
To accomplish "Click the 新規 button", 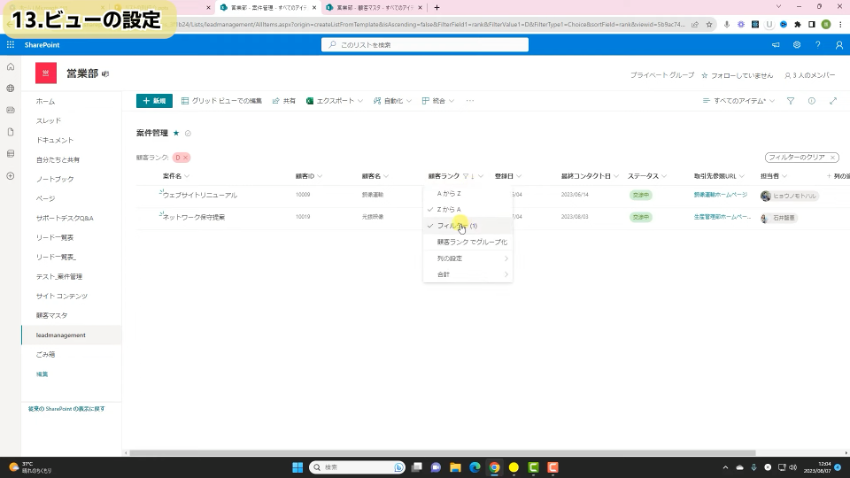I will (x=155, y=101).
